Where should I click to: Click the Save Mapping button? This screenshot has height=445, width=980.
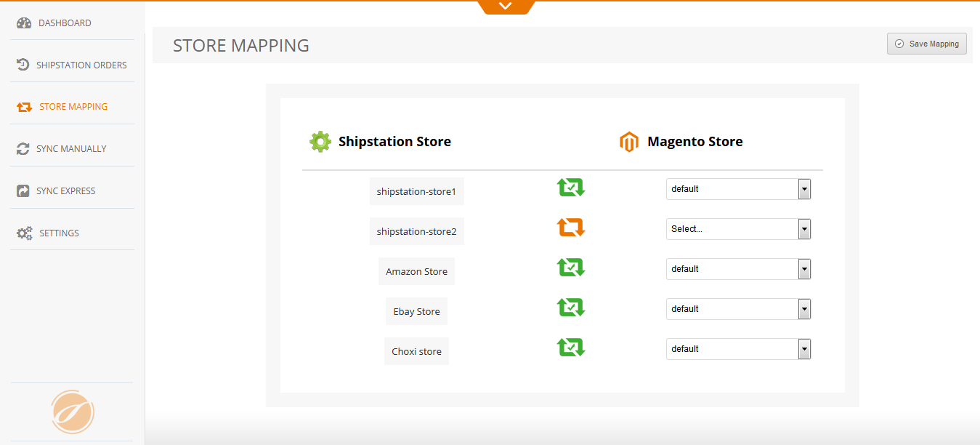click(x=926, y=44)
